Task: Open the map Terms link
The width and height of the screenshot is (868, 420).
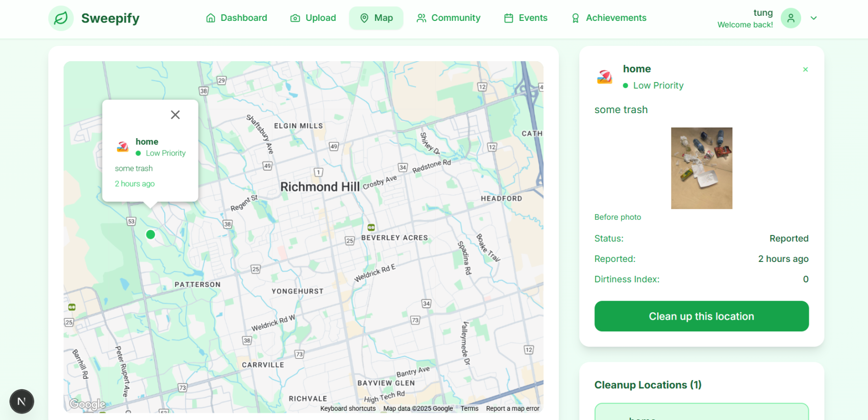Action: tap(469, 409)
